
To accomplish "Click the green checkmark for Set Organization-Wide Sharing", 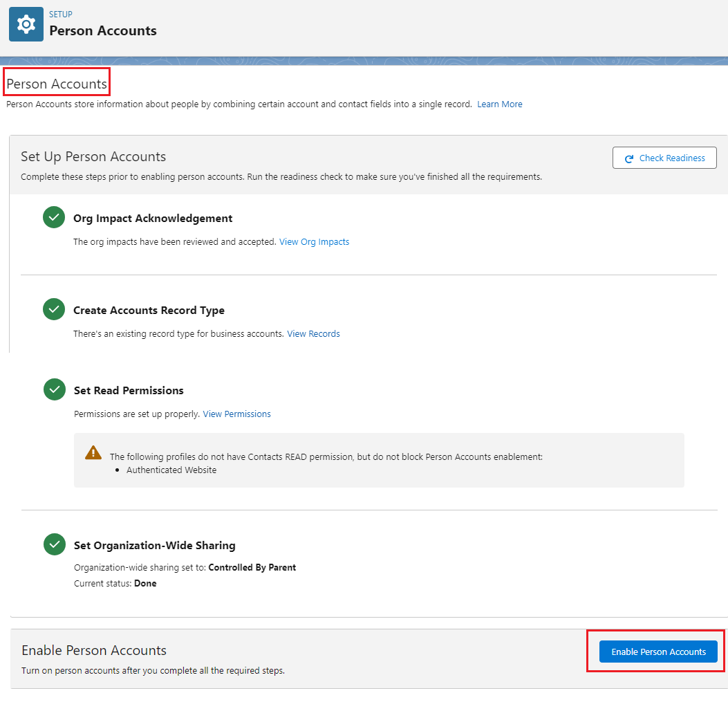I will [54, 544].
